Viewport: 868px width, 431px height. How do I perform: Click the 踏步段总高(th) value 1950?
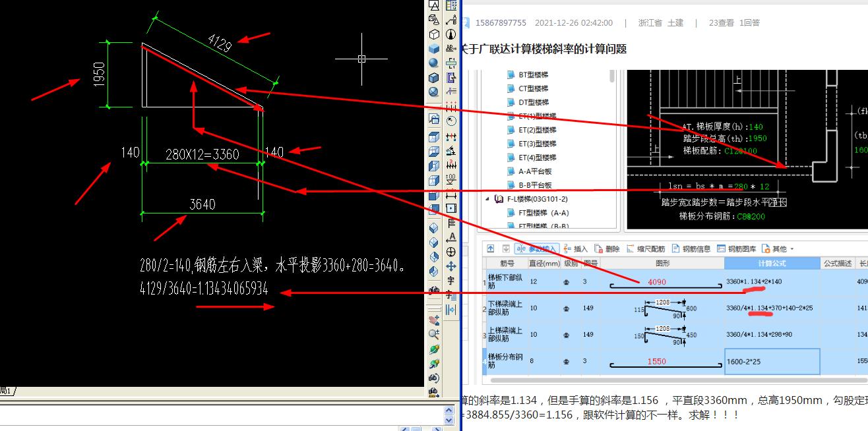click(758, 138)
